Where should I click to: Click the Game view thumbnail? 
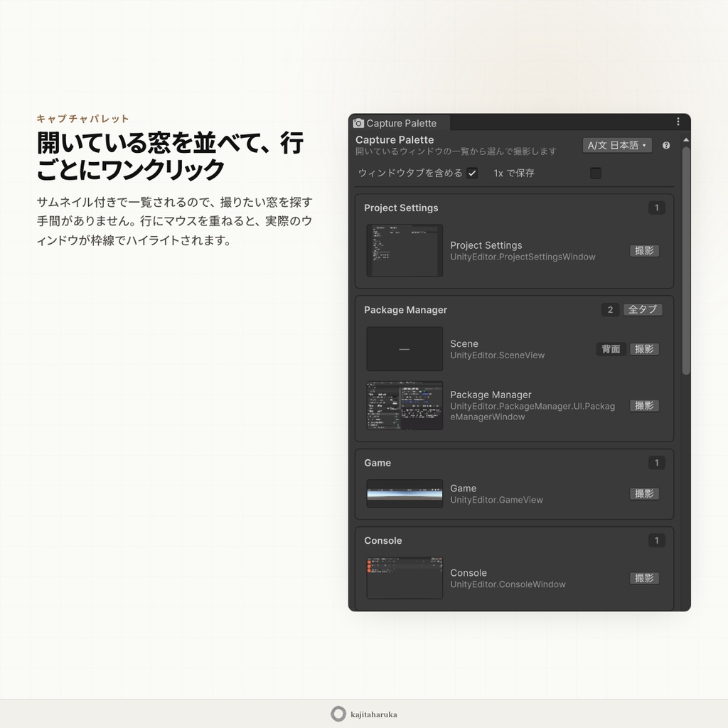(x=405, y=493)
